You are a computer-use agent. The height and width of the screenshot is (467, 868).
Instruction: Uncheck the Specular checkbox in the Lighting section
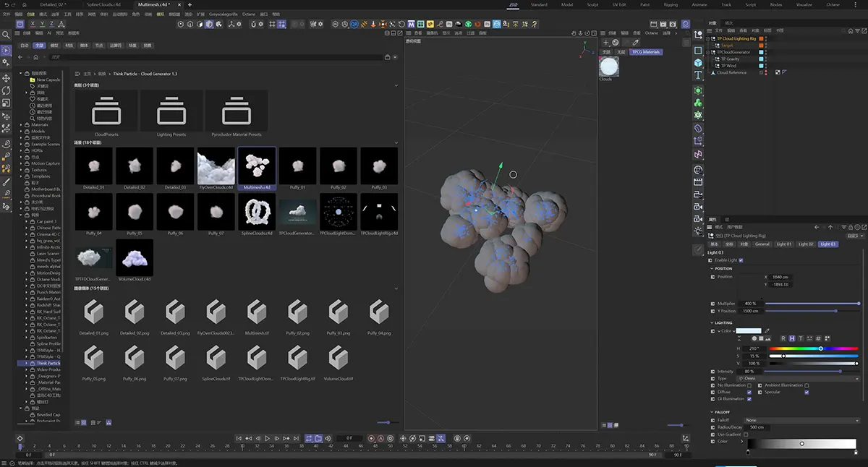click(807, 392)
